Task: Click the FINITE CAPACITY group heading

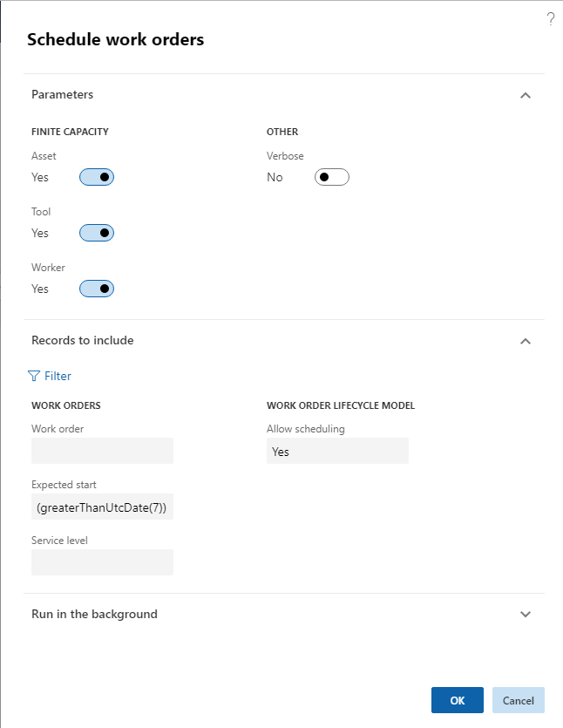Action: (70, 132)
